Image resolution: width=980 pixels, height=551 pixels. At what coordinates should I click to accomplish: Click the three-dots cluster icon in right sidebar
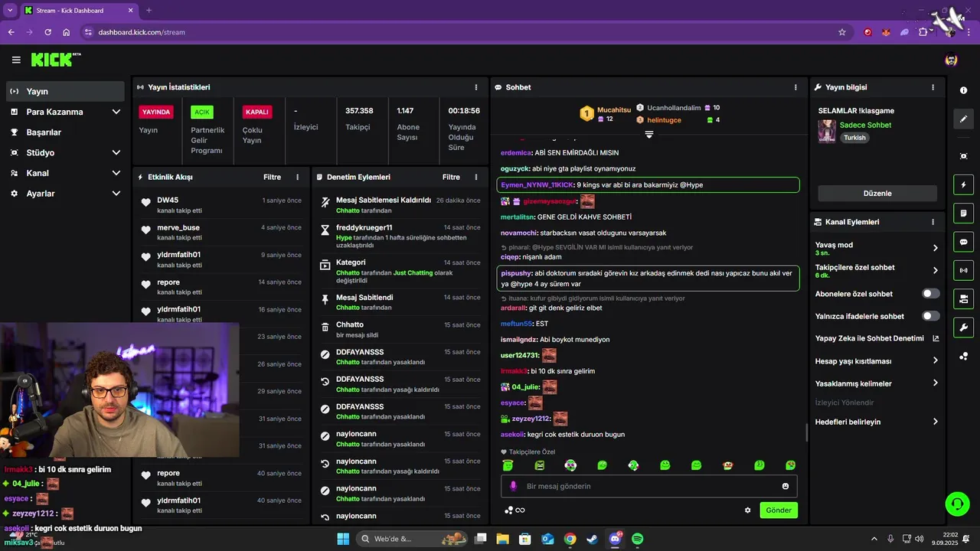click(963, 356)
